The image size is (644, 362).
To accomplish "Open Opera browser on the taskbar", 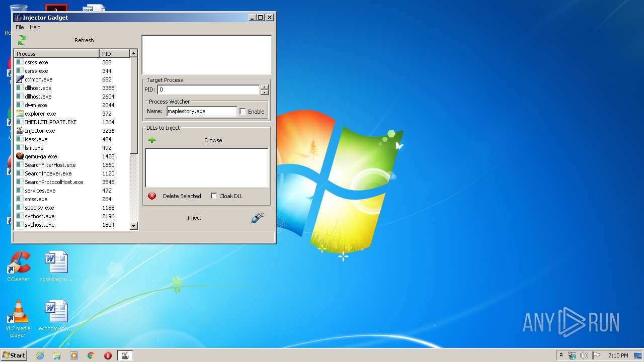I will point(108,355).
